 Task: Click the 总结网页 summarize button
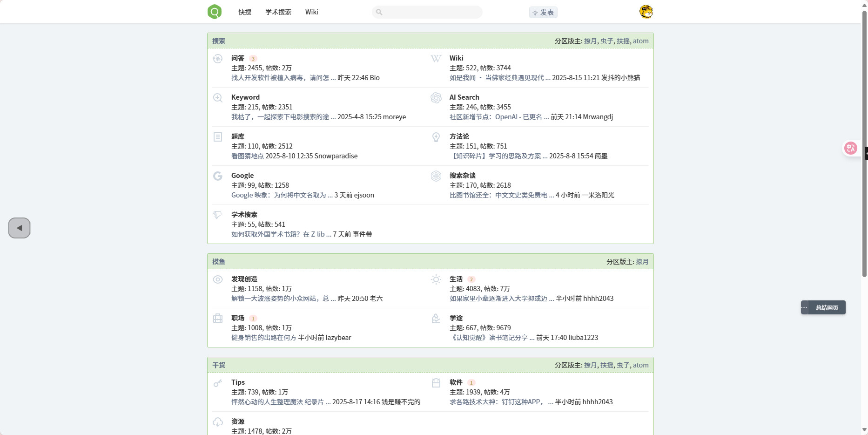point(827,308)
